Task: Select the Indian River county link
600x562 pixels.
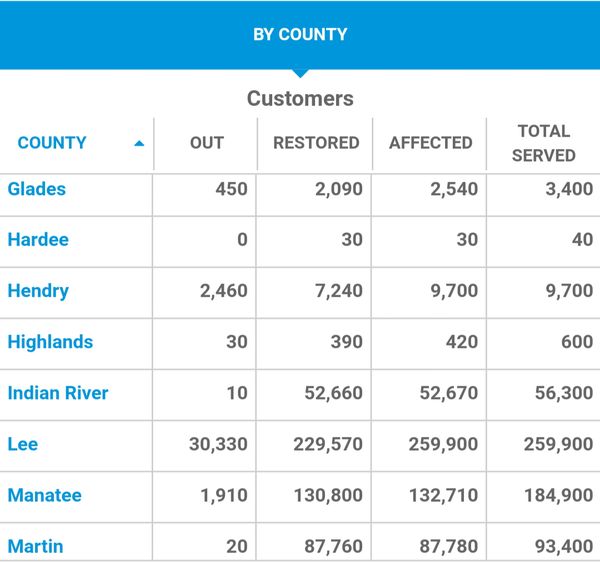Action: (58, 393)
